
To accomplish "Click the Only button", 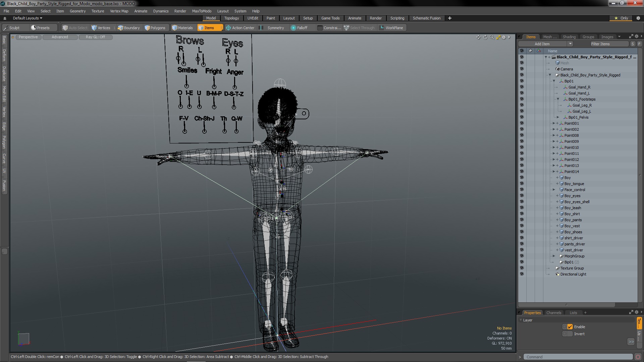I will click(x=621, y=18).
